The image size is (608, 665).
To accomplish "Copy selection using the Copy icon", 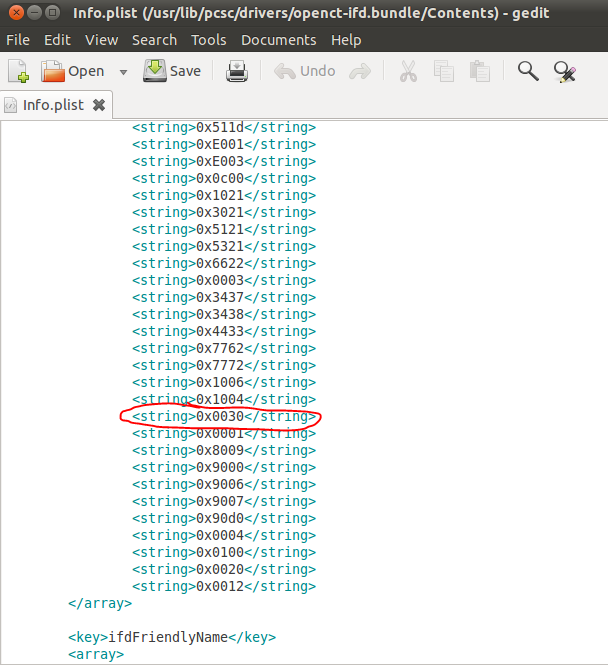I will pyautogui.click(x=444, y=71).
